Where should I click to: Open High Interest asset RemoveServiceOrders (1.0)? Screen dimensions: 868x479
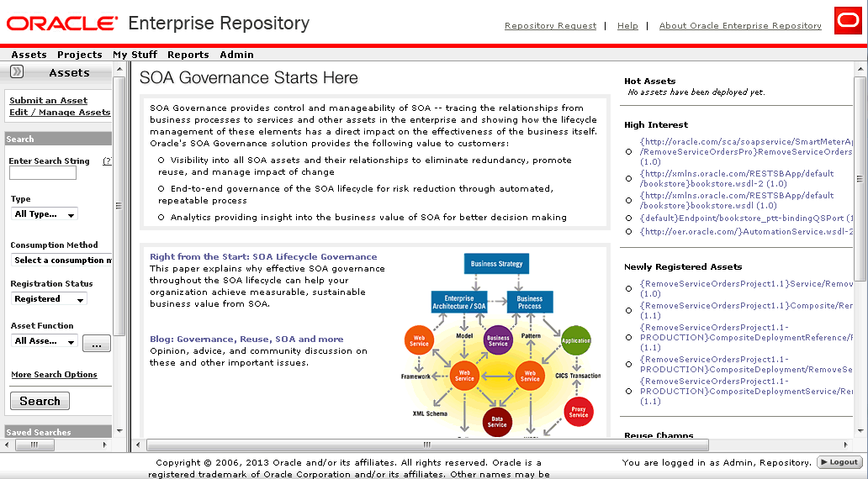point(746,151)
